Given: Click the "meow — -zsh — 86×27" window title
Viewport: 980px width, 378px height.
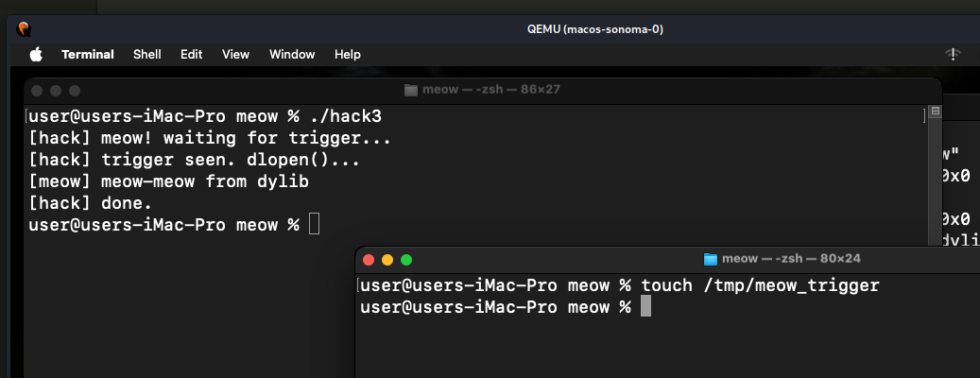Looking at the screenshot, I should click(491, 90).
